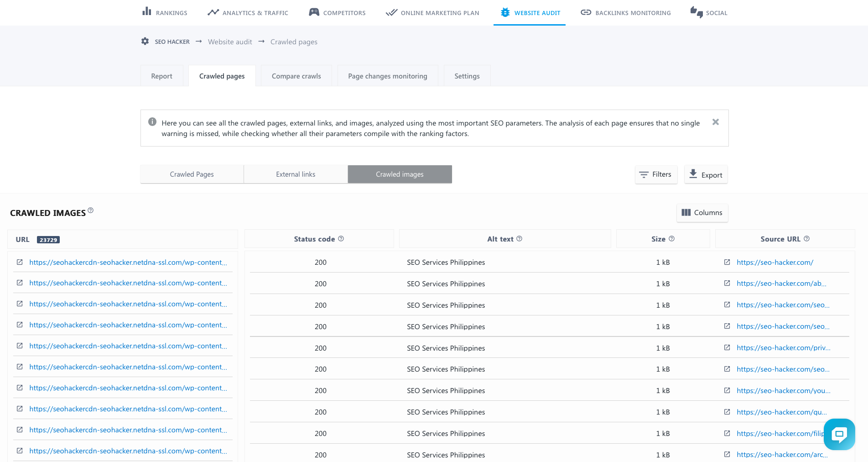Go to Backlinks Monitoring in top navigation
868x462 pixels.
point(626,13)
